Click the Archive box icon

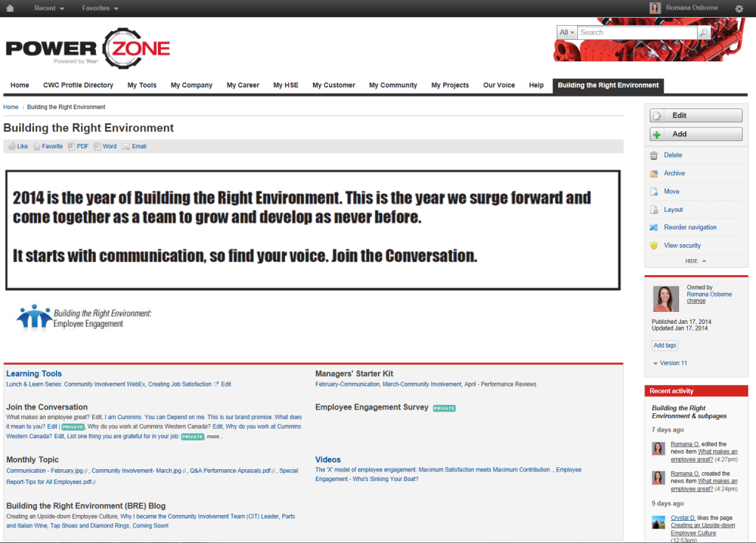pyautogui.click(x=654, y=173)
